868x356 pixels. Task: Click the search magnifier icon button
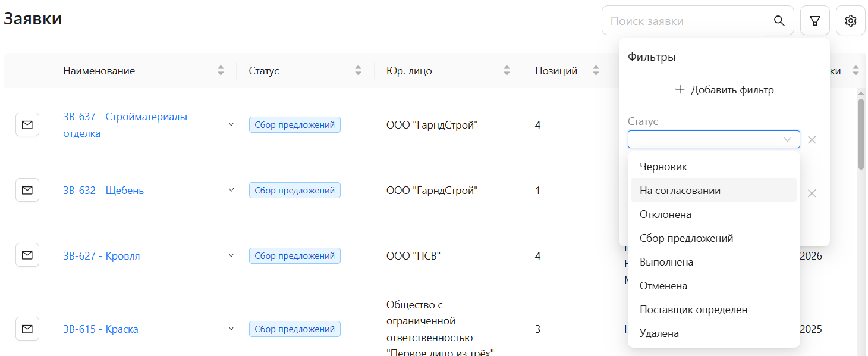(779, 21)
